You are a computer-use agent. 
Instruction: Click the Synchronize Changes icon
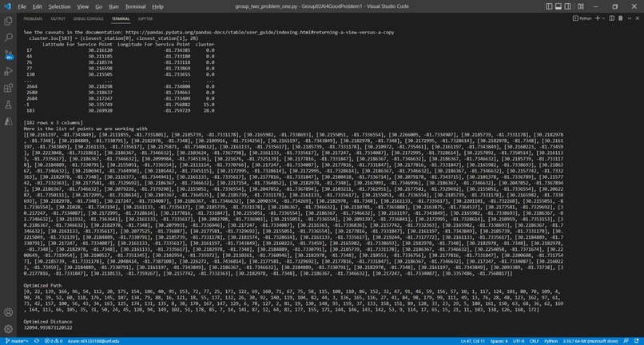pos(37,341)
